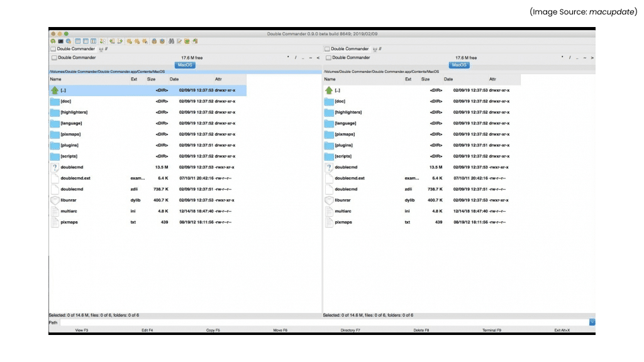The height and width of the screenshot is (362, 644).
Task: Click the pack files archive box icon
Action: click(154, 41)
